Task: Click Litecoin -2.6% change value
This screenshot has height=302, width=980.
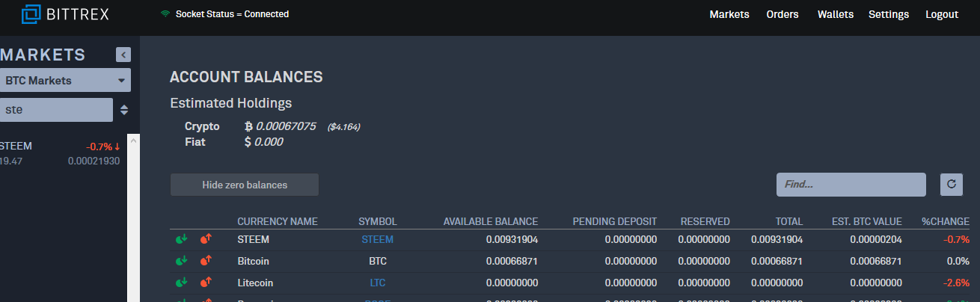Action: coord(957,283)
